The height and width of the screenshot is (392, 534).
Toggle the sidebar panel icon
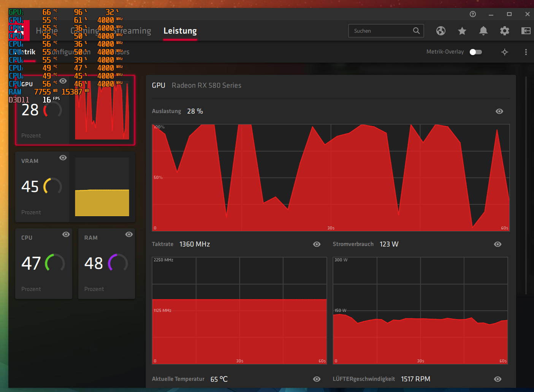[x=526, y=31]
